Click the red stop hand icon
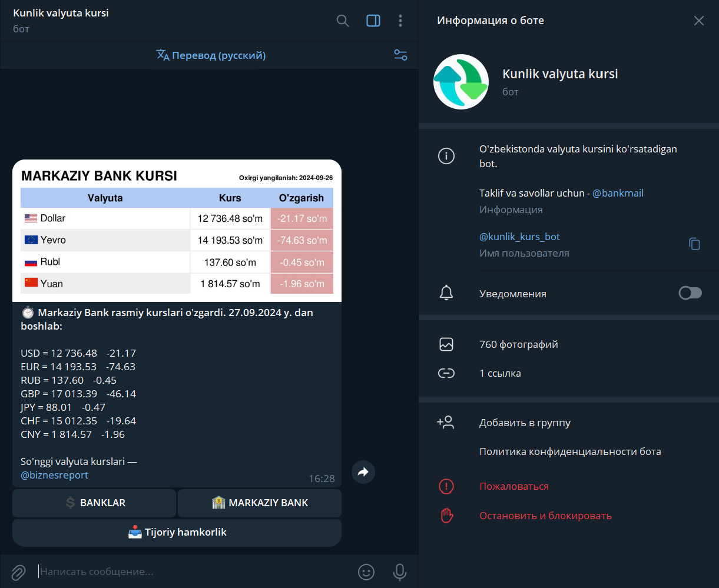The width and height of the screenshot is (719, 588). coord(446,516)
